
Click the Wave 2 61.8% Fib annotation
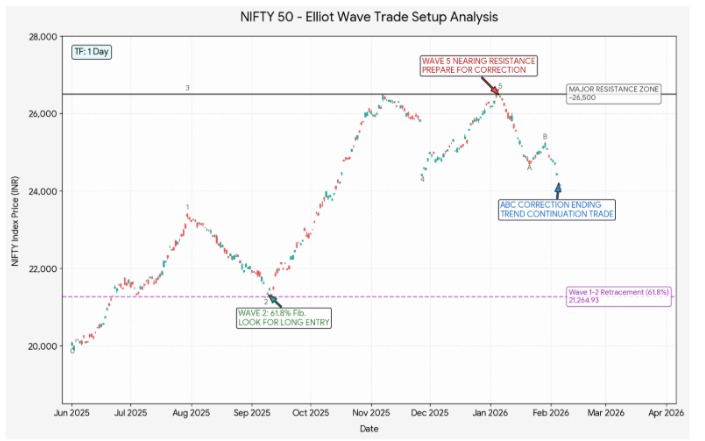click(x=282, y=318)
